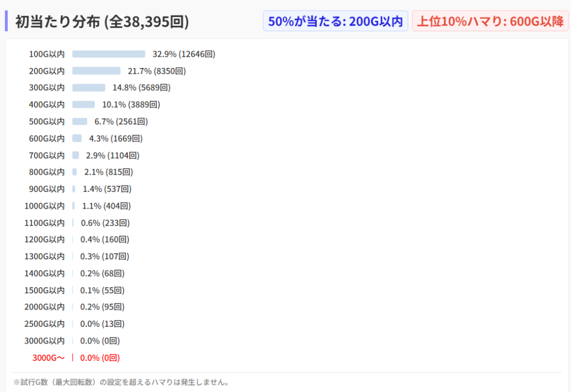Select the 0.0% (13回) value text
Image resolution: width=571 pixels, height=392 pixels.
[102, 324]
